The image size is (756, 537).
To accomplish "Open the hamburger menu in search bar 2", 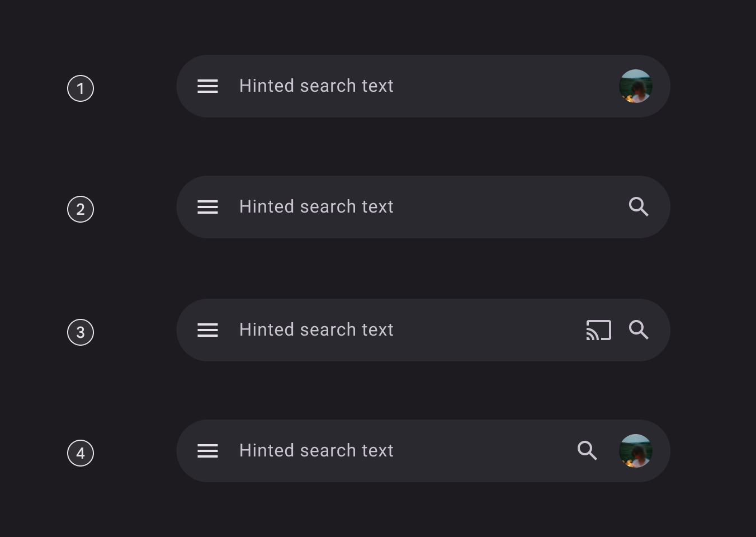I will point(207,207).
